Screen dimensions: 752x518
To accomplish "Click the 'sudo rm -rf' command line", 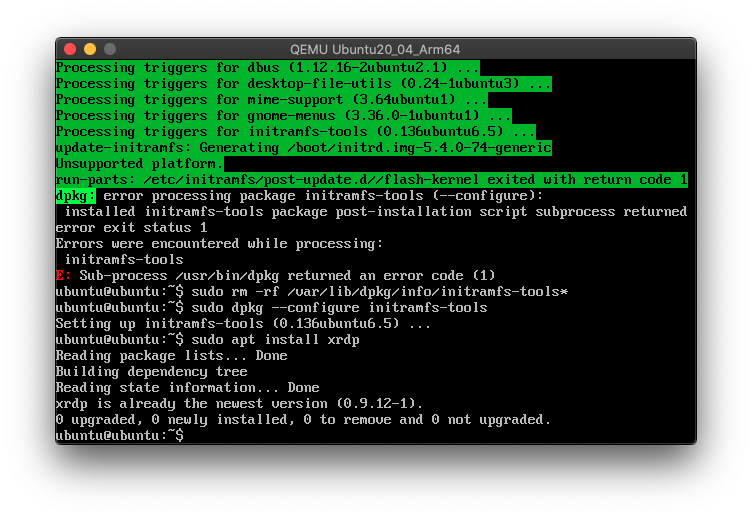I will (312, 292).
